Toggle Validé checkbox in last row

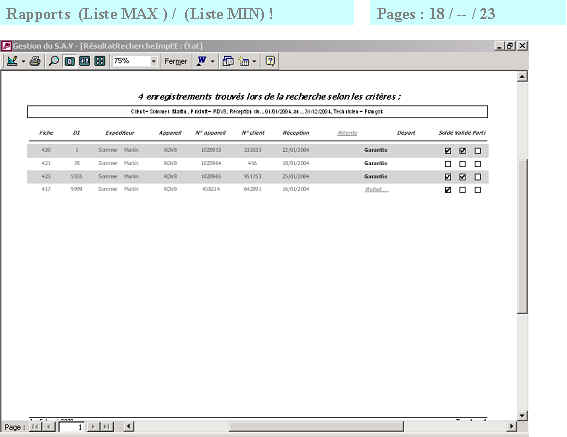[462, 190]
